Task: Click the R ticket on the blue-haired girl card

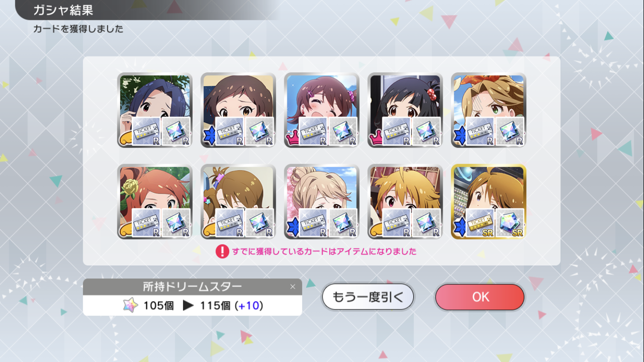Action: click(x=147, y=131)
